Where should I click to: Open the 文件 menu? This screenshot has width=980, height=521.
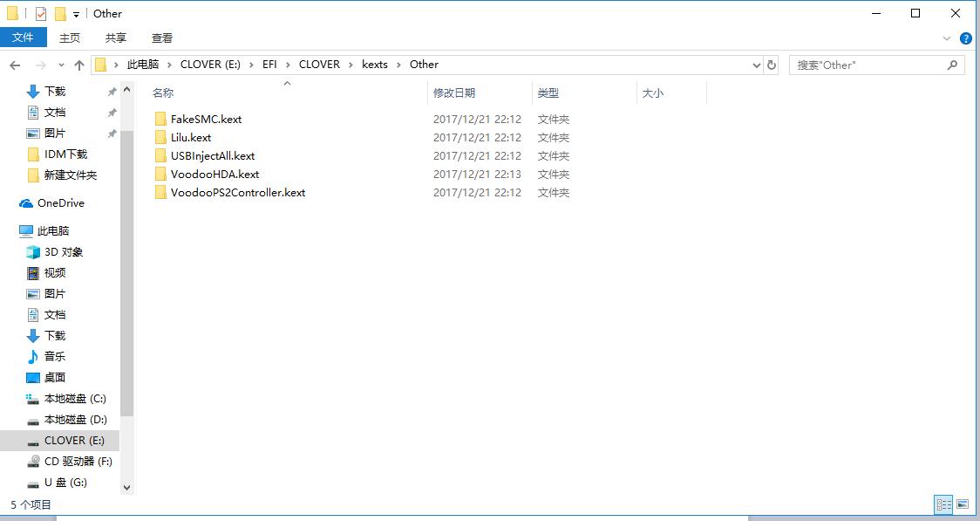tap(24, 38)
